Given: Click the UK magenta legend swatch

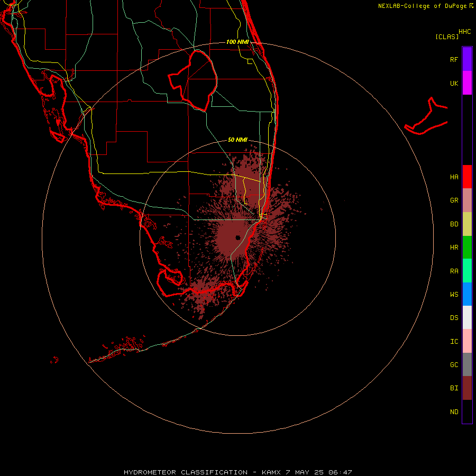Looking at the screenshot, I should tap(467, 83).
